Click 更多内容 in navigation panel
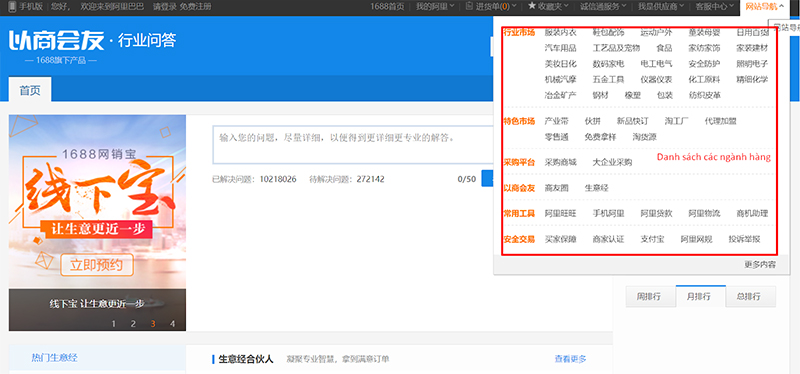 (x=760, y=264)
